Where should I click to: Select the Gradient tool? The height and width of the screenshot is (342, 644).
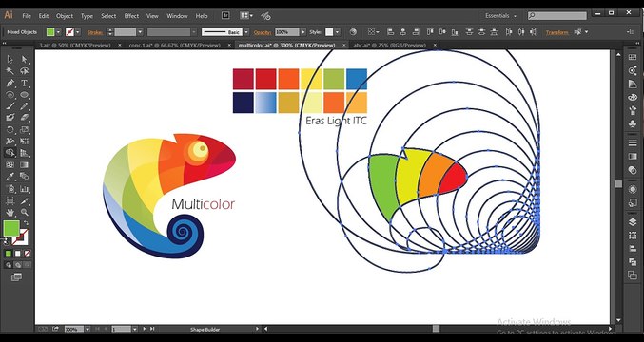(24, 165)
